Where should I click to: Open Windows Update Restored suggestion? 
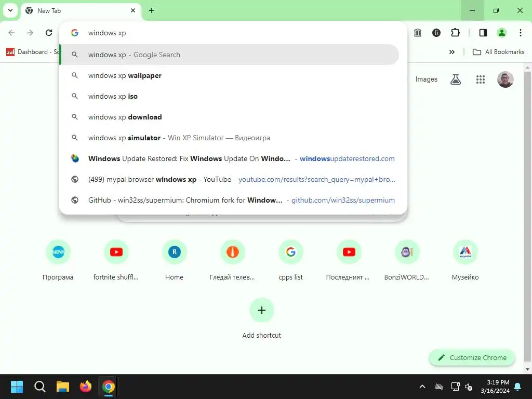coord(229,158)
